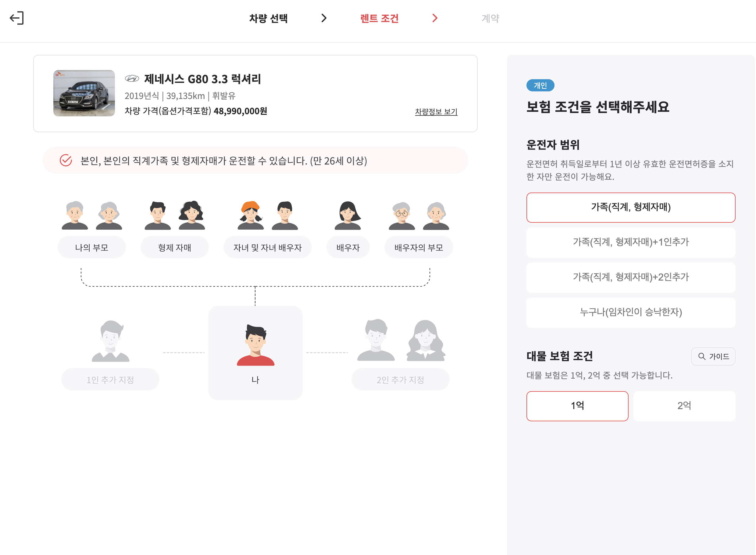756x555 pixels.
Task: Go to 차량 선택 step tab
Action: click(268, 18)
